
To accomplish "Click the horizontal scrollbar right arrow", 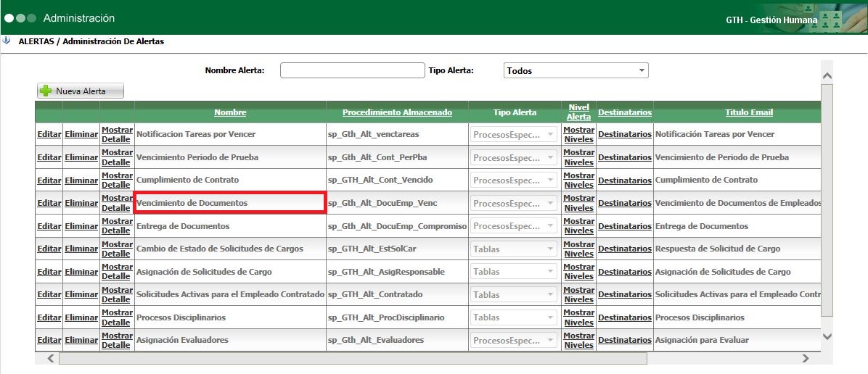I will click(x=806, y=359).
